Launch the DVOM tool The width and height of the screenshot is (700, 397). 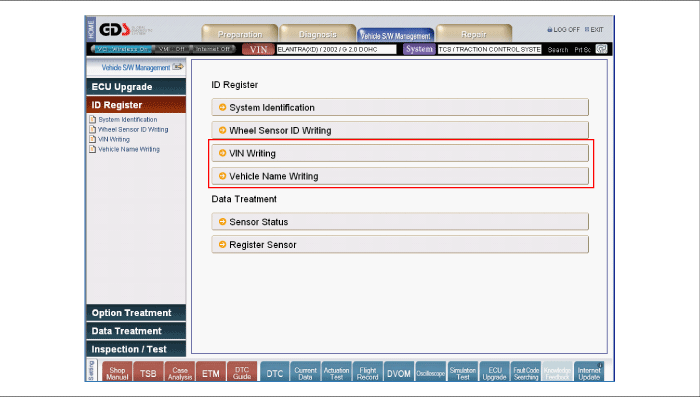[399, 372]
